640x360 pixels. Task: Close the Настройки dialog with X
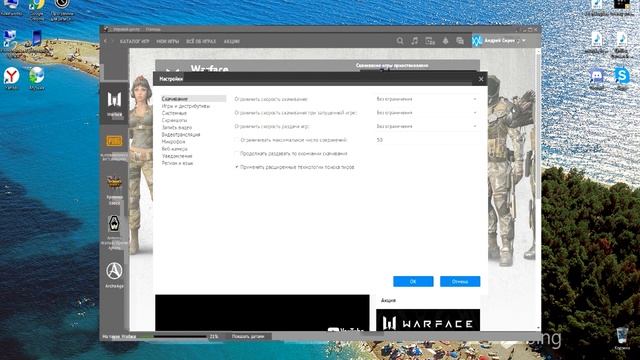point(481,79)
